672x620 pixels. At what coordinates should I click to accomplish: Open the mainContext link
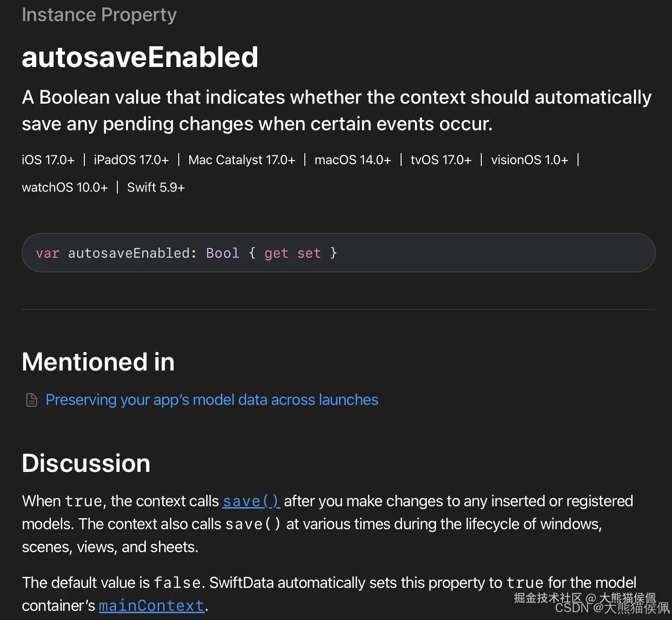coord(152,606)
